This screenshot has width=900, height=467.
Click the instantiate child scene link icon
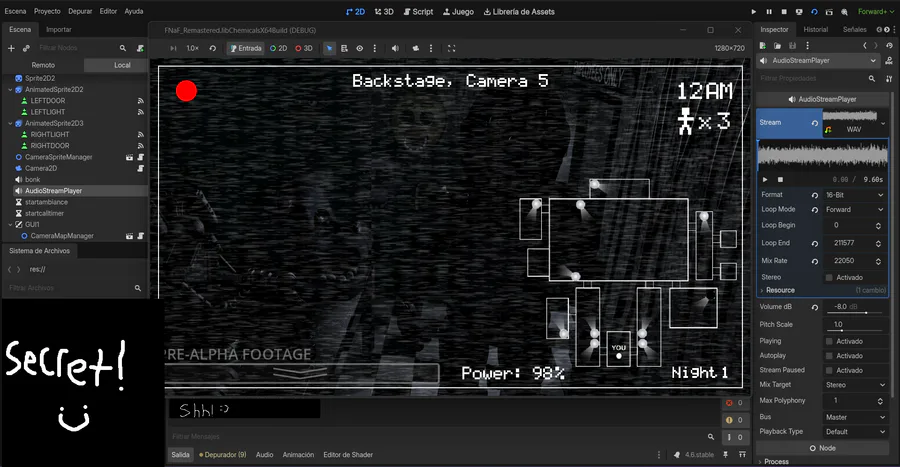coord(26,48)
